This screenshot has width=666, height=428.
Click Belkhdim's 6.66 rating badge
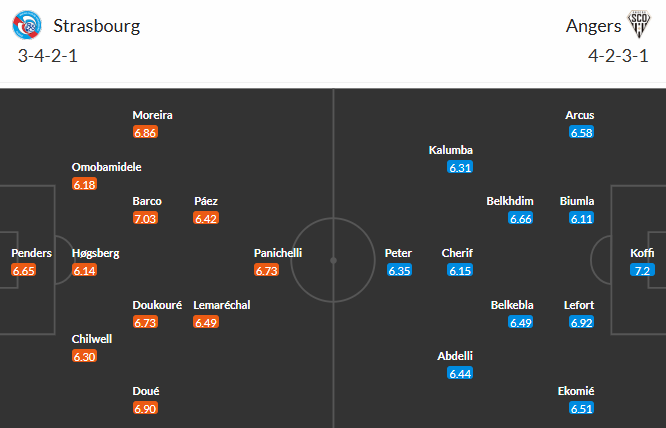click(520, 218)
